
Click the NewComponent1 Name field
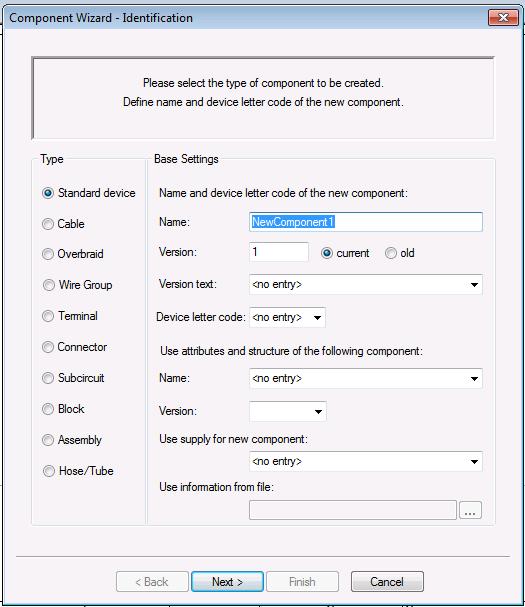point(366,222)
